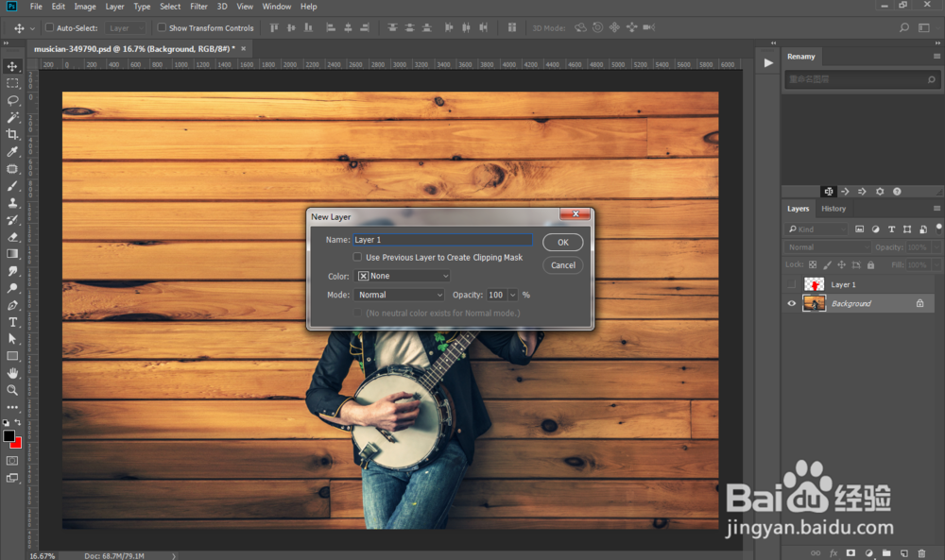Screen dimensions: 945x560
Task: Click the Name field containing Layer 1
Action: (x=443, y=240)
